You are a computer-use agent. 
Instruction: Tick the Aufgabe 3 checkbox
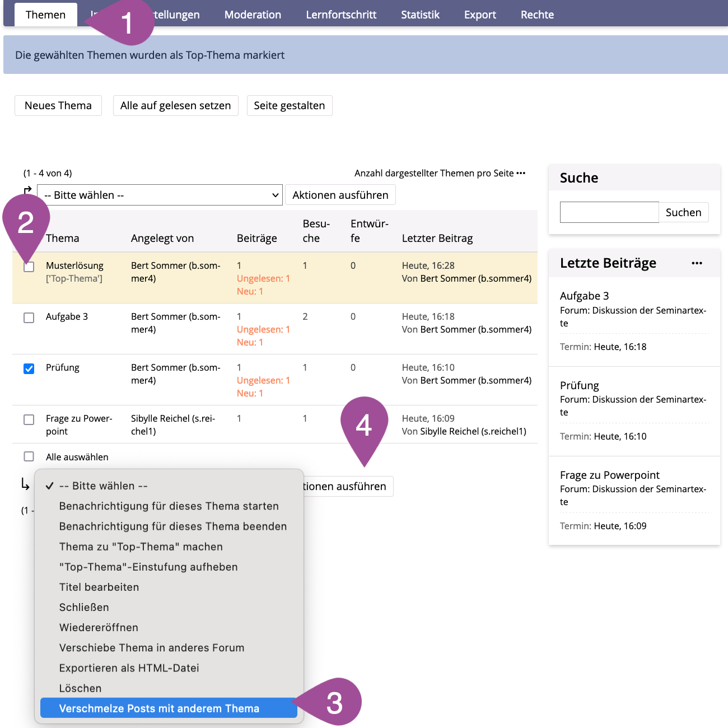(29, 318)
